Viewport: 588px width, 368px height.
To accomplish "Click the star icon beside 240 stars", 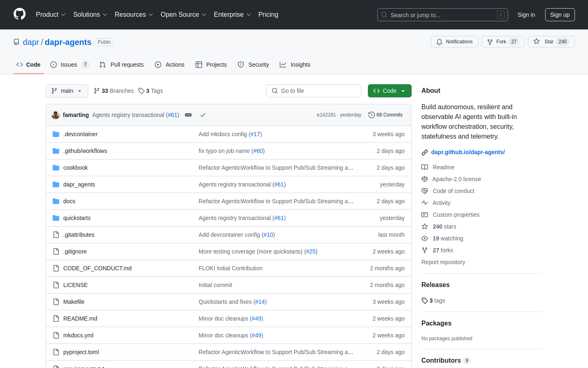I will pyautogui.click(x=425, y=227).
